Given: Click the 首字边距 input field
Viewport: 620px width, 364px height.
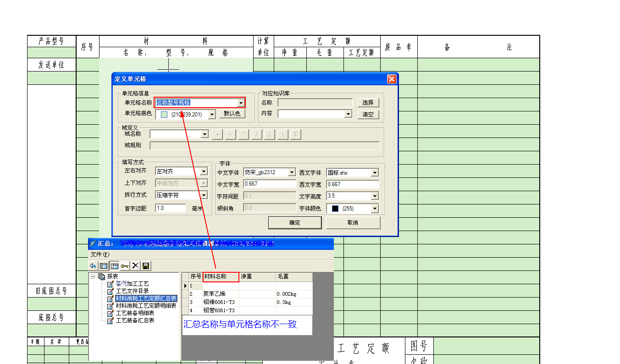Looking at the screenshot, I should point(171,208).
